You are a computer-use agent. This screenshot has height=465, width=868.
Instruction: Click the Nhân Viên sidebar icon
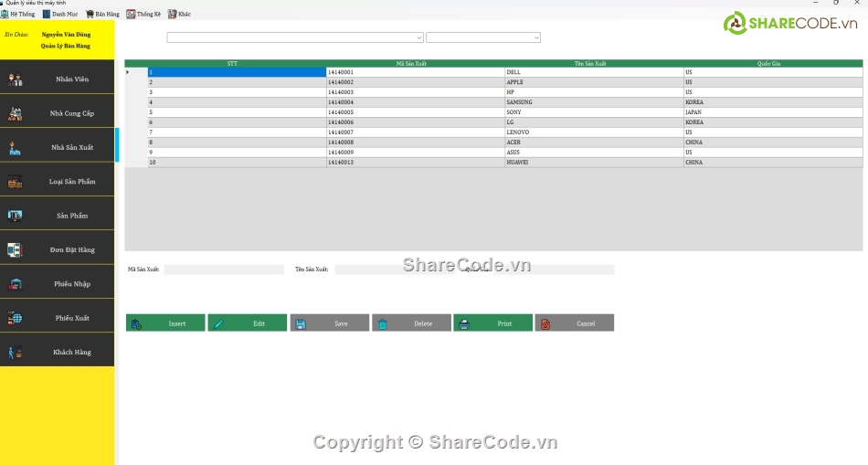(16, 79)
